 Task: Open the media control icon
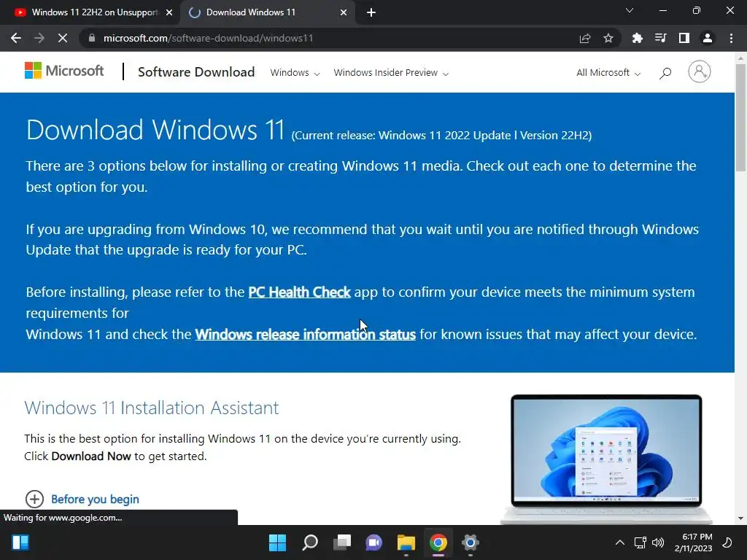[660, 38]
